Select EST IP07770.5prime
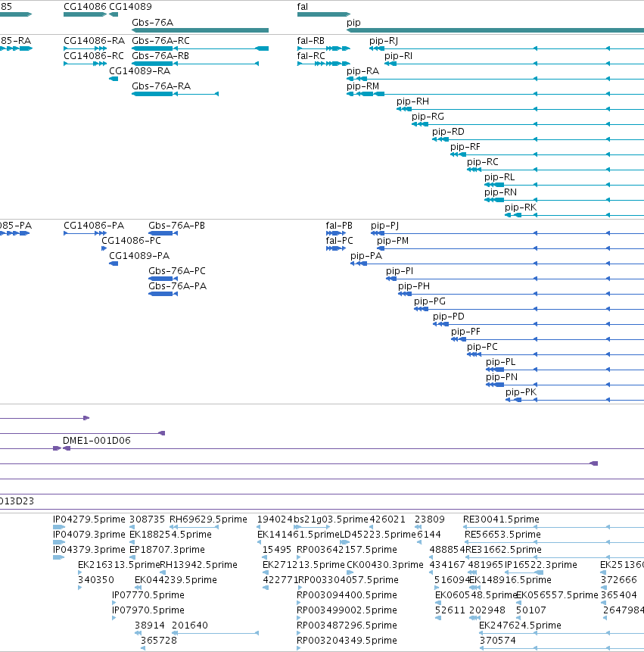 [148, 595]
